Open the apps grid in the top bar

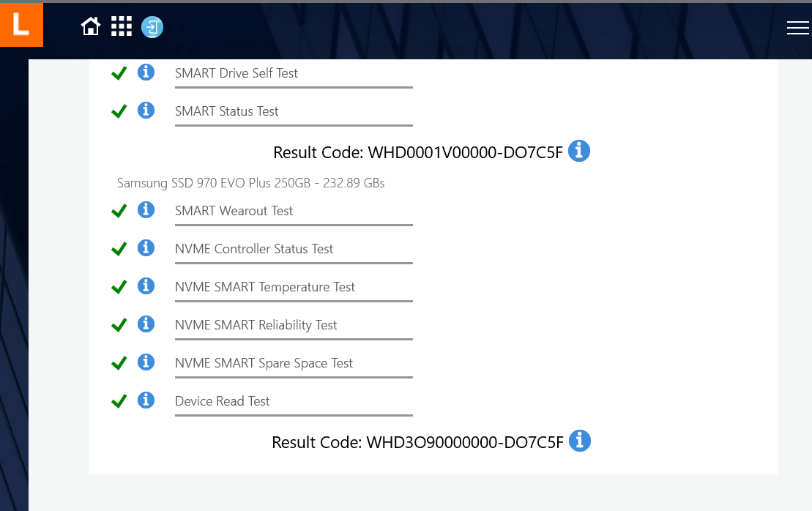(121, 26)
